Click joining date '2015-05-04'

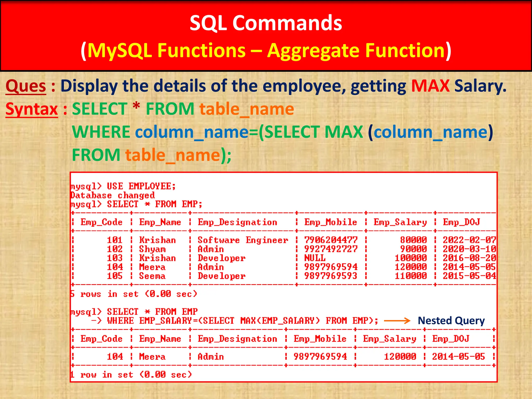click(469, 276)
